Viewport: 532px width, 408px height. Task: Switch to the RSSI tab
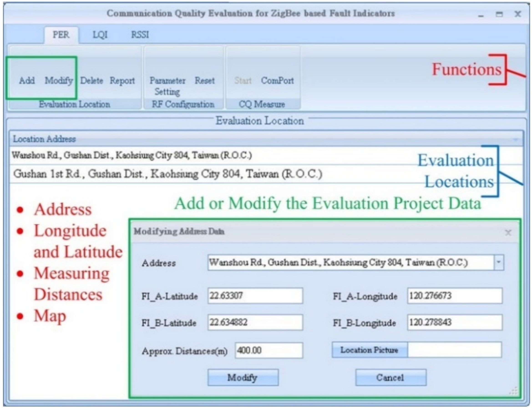point(140,35)
